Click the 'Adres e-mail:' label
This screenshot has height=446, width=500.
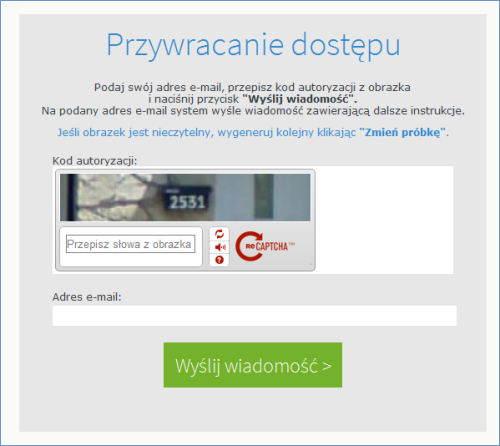pos(87,297)
